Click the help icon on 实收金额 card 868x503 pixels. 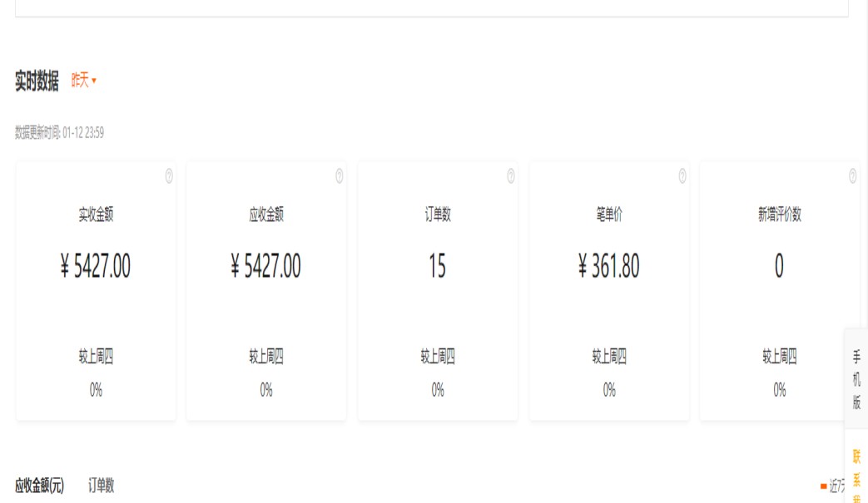pyautogui.click(x=169, y=175)
